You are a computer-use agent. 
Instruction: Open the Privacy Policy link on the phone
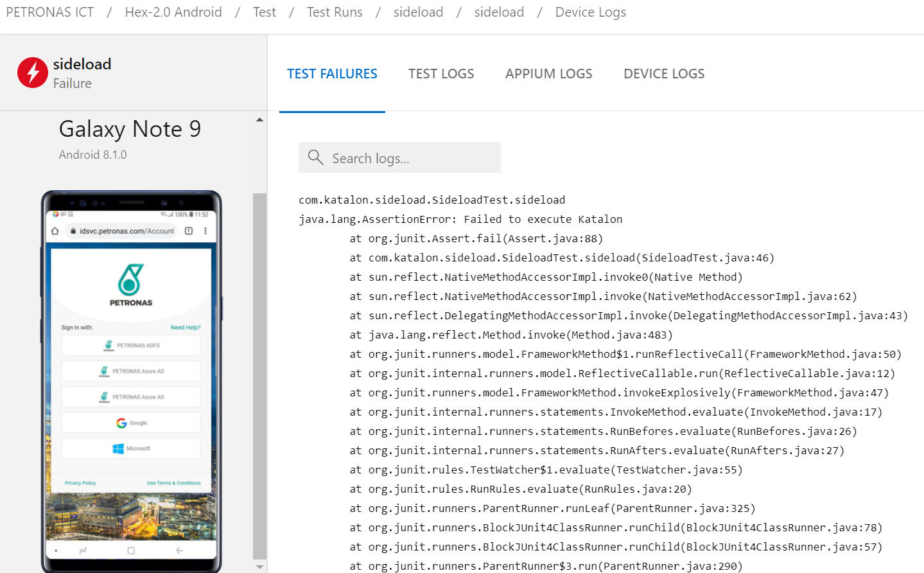click(80, 483)
